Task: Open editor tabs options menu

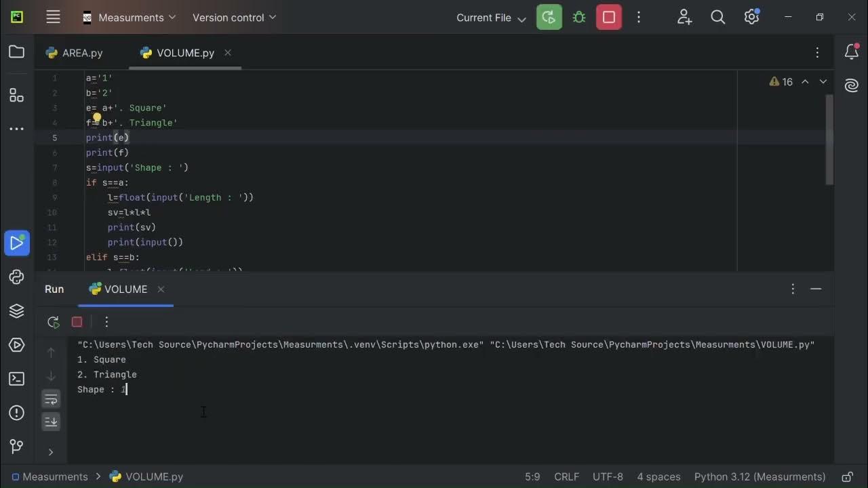Action: coord(818,53)
